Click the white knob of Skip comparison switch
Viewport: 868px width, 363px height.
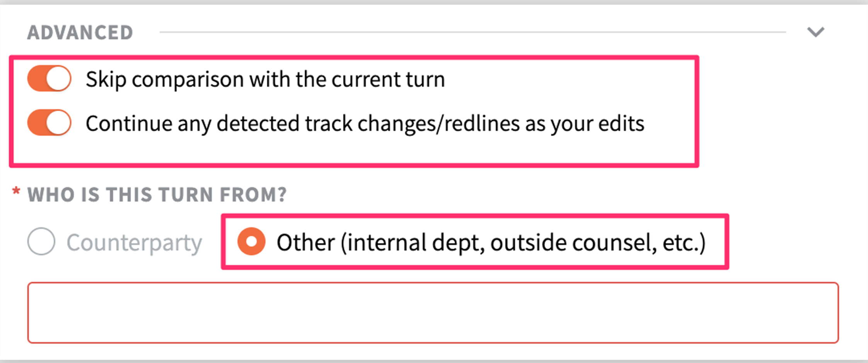point(58,79)
